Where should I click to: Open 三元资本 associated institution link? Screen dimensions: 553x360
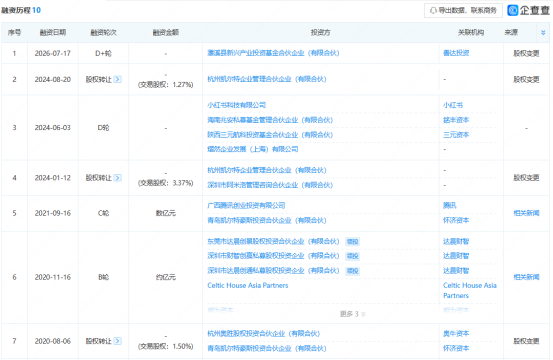tap(456, 135)
